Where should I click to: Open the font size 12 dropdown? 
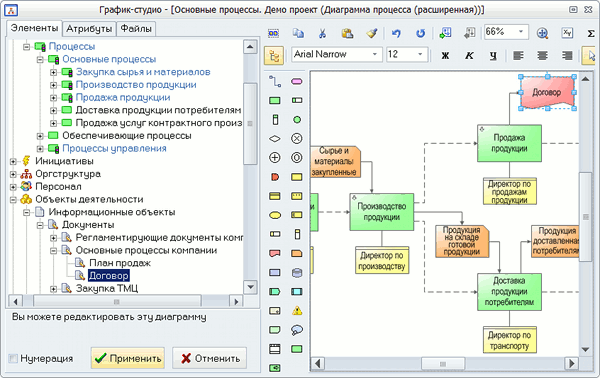tap(420, 54)
